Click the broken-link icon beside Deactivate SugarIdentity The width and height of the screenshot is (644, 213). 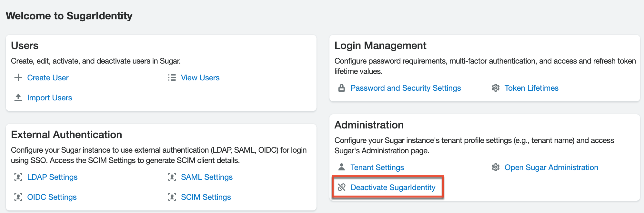coord(342,187)
